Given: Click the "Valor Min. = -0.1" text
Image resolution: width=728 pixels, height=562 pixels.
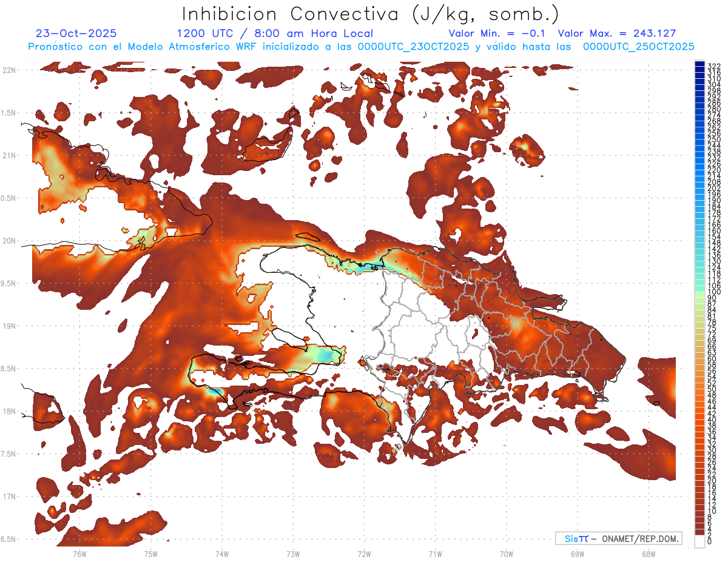Looking at the screenshot, I should [x=497, y=33].
